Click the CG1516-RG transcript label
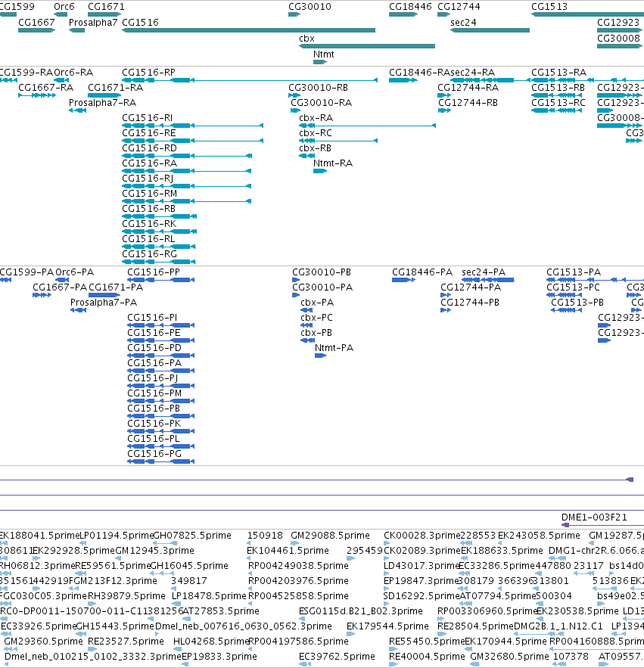 pyautogui.click(x=150, y=254)
